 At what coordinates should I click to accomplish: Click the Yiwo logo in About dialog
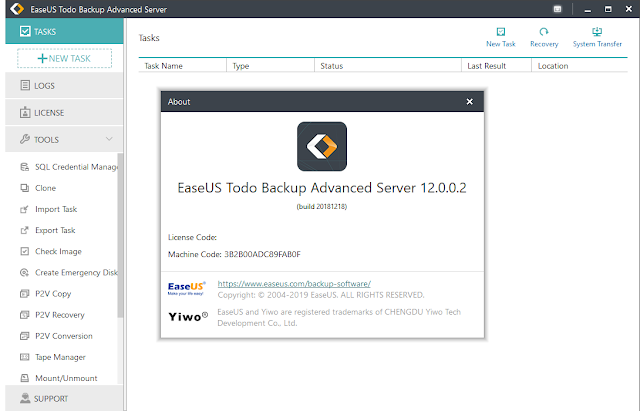188,317
